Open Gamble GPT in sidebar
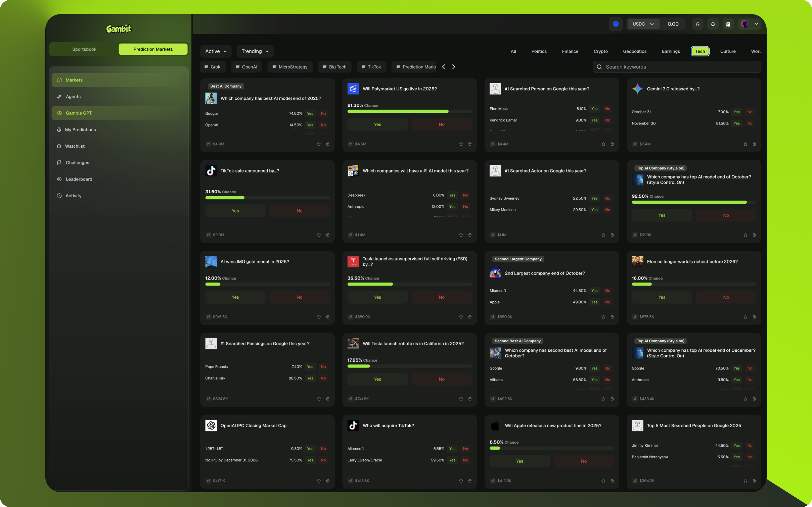Screen dimensions: 812x507 [x=119, y=113]
